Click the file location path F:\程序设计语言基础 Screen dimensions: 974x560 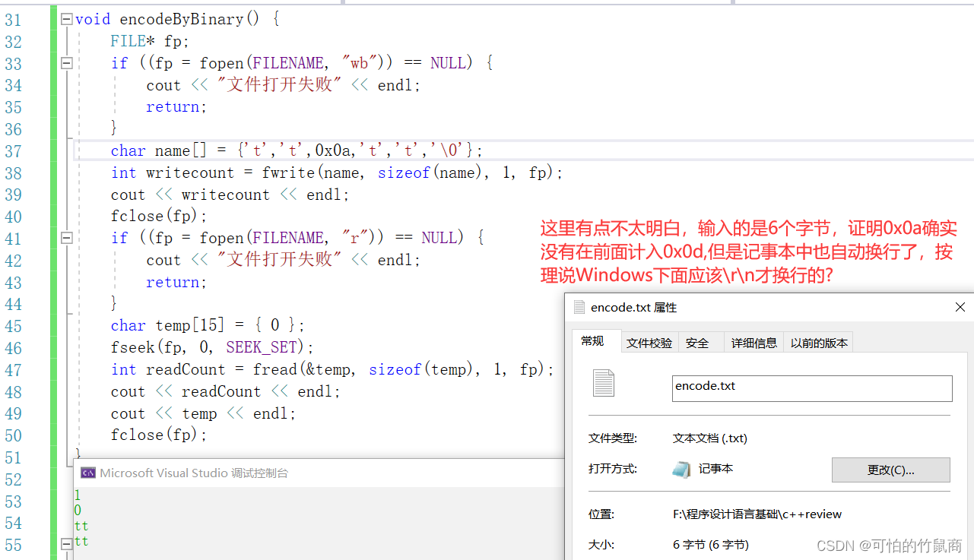click(x=757, y=514)
